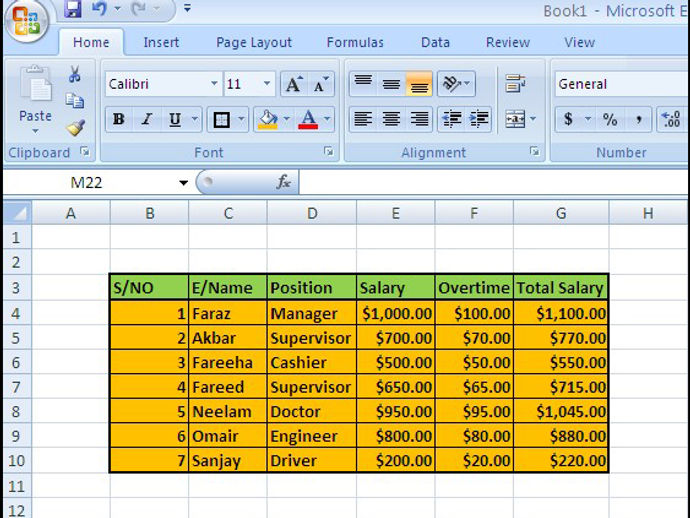Expand the underline style arrow
Image resolution: width=690 pixels, height=518 pixels.
tap(195, 119)
